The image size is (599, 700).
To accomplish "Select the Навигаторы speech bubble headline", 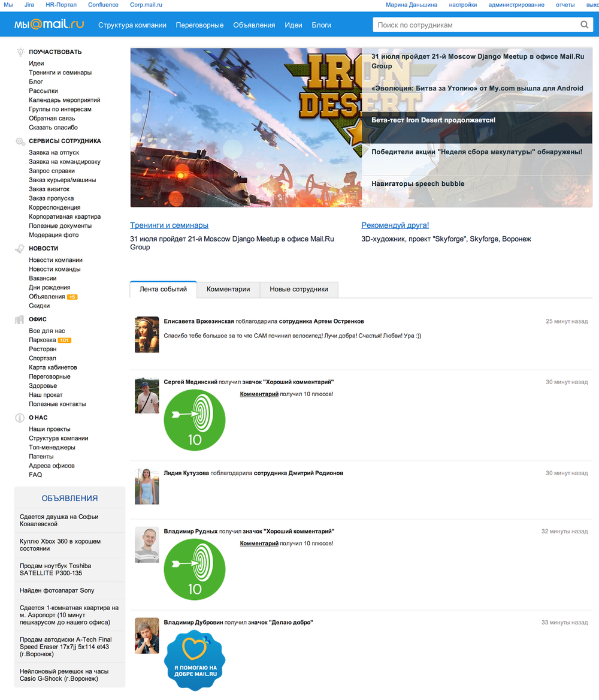I will [418, 183].
